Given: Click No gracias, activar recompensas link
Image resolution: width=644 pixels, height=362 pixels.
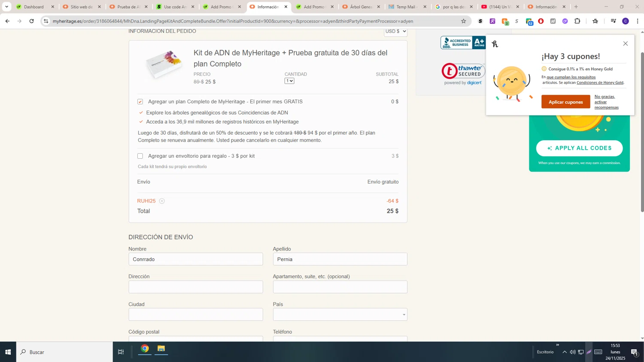Looking at the screenshot, I should pyautogui.click(x=606, y=102).
